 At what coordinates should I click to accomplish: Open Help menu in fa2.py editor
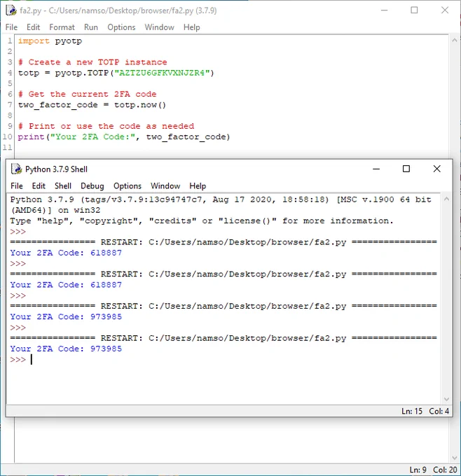click(x=191, y=27)
